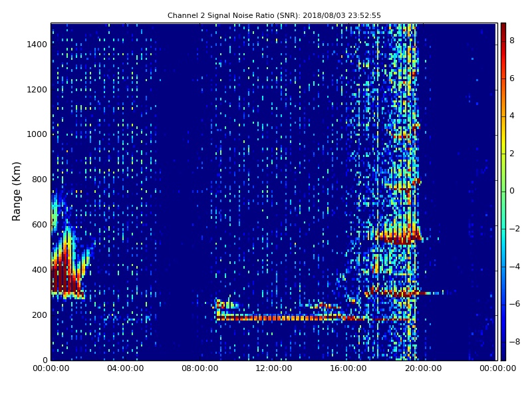Click the SNR colorbar strip

tap(503, 192)
